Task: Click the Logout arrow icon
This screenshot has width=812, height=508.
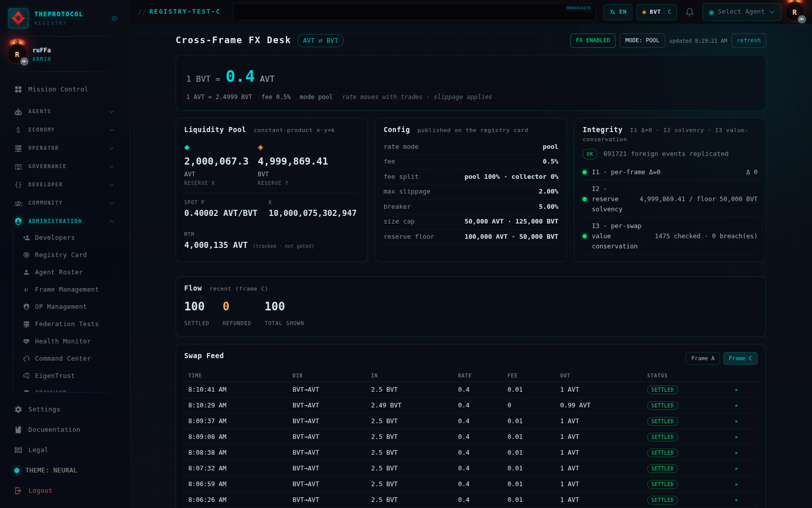Action: [18, 491]
